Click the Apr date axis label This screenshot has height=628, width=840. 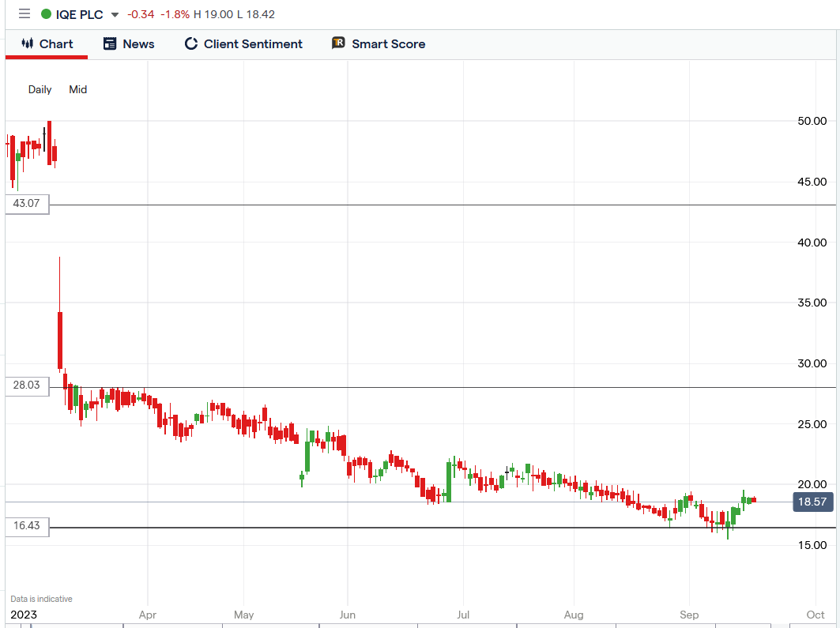coord(147,615)
